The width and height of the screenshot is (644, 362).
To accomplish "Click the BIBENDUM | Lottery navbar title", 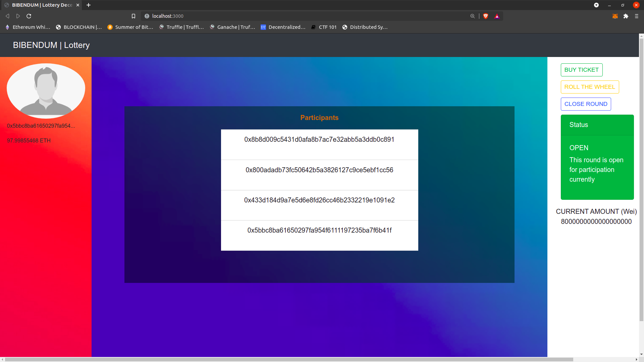I will point(51,45).
